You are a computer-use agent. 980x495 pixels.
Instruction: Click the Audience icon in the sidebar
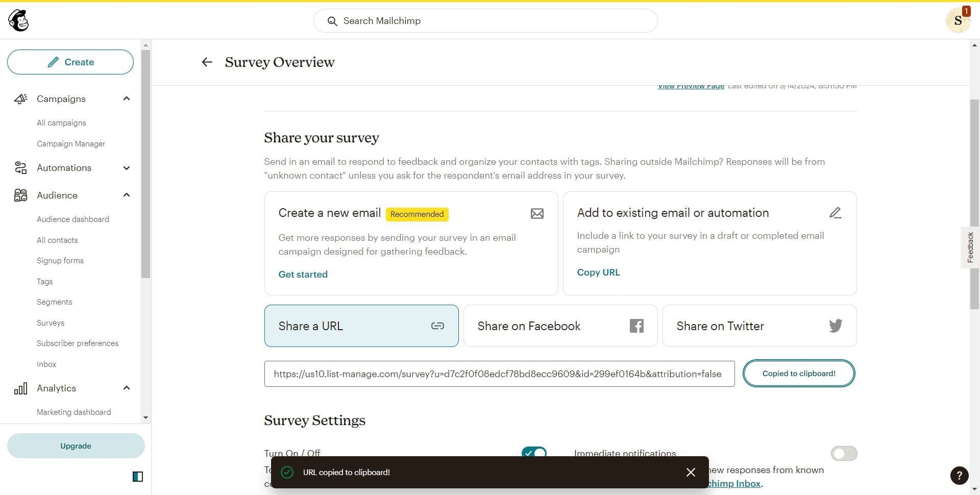(x=20, y=195)
